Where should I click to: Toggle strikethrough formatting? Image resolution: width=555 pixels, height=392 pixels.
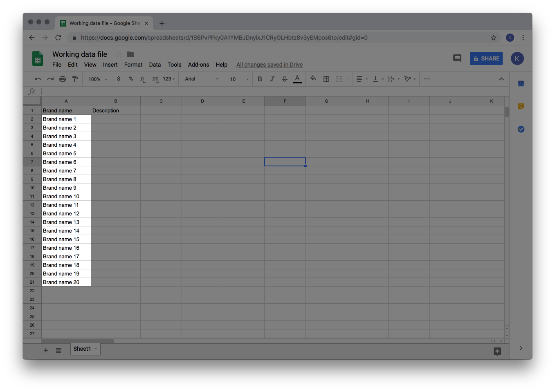tap(285, 79)
